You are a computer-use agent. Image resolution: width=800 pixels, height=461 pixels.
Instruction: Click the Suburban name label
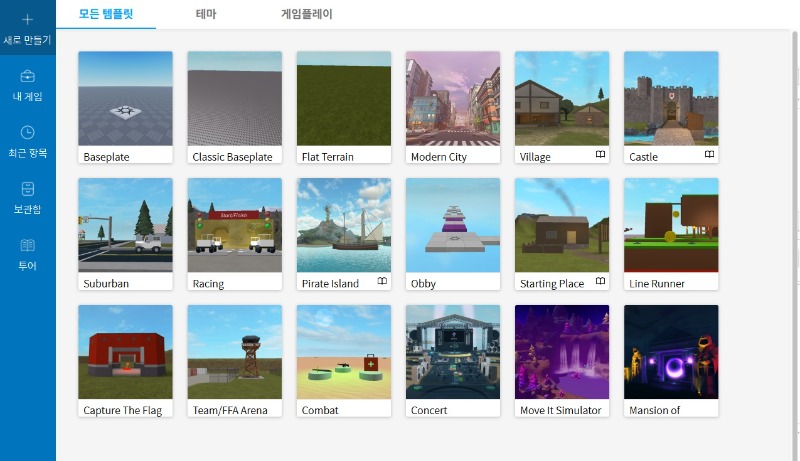[x=106, y=284]
